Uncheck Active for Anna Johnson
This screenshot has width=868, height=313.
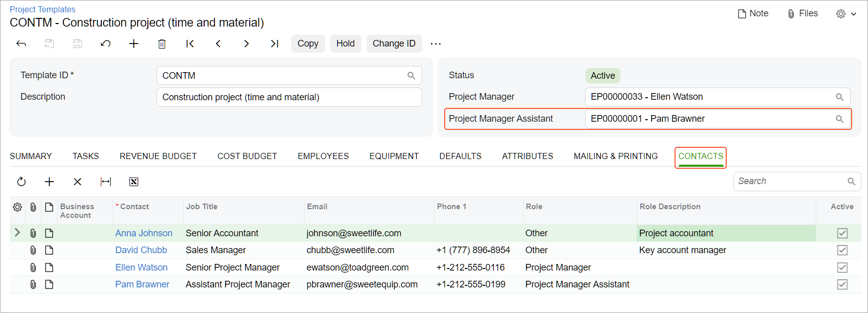tap(842, 233)
